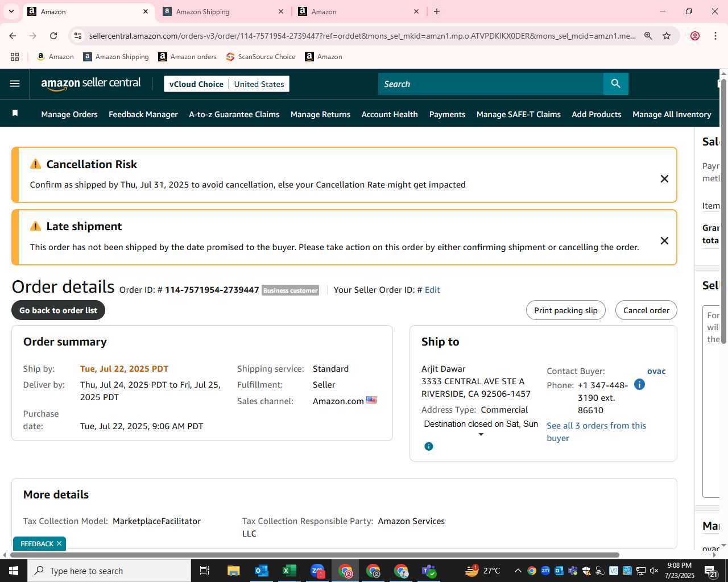Click Print packing slip button

[x=565, y=310]
